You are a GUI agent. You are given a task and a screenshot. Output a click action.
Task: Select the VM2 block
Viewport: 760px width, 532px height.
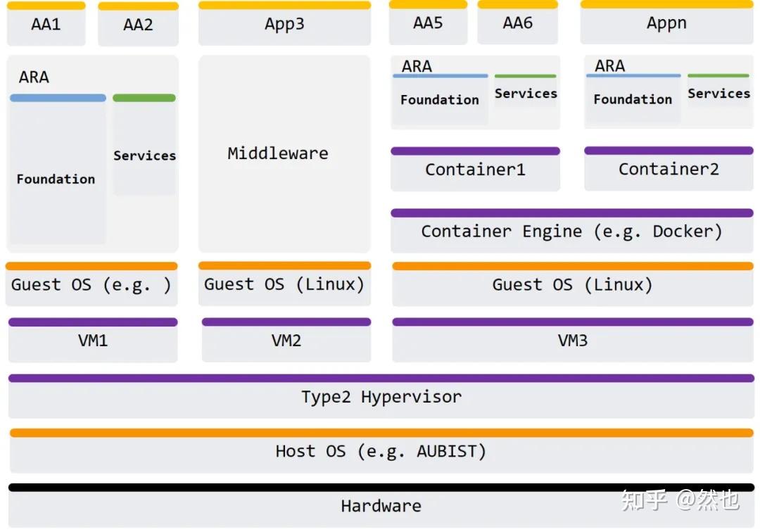tap(286, 341)
